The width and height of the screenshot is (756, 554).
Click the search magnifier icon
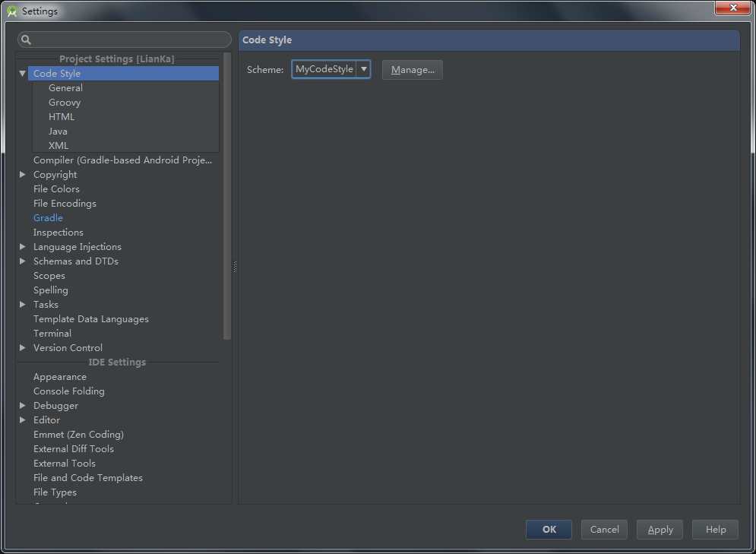click(26, 40)
